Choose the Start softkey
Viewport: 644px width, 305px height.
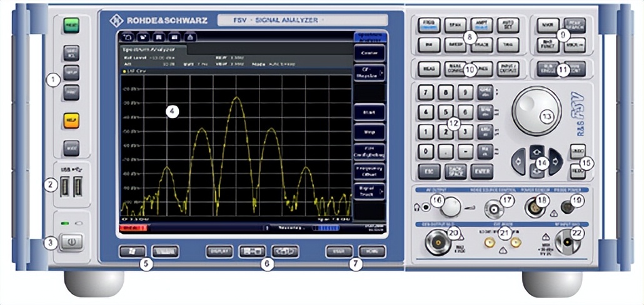pyautogui.click(x=370, y=112)
